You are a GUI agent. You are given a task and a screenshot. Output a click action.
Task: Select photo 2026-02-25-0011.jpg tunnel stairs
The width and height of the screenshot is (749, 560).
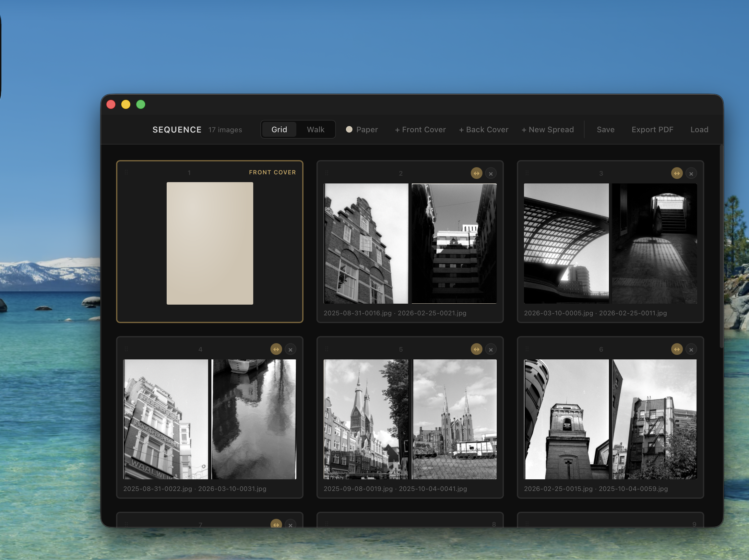[655, 243]
